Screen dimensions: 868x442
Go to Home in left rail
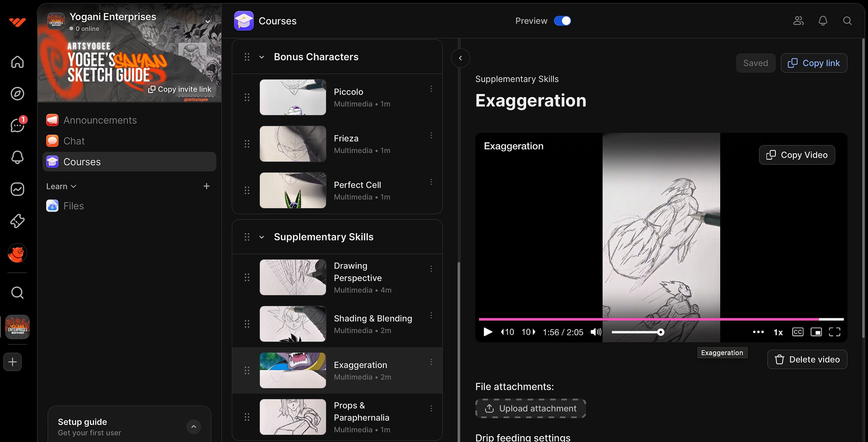tap(17, 62)
